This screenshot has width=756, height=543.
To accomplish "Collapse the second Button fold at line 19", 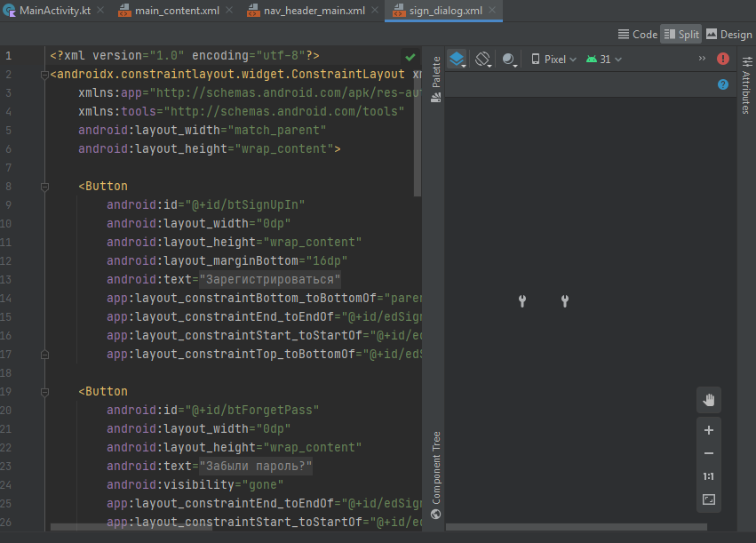I will point(44,392).
